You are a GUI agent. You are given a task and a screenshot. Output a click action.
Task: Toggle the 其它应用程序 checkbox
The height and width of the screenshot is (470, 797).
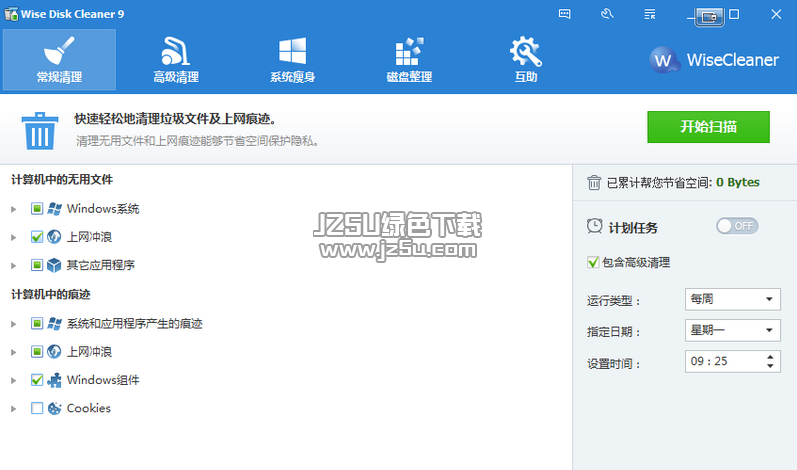click(37, 265)
